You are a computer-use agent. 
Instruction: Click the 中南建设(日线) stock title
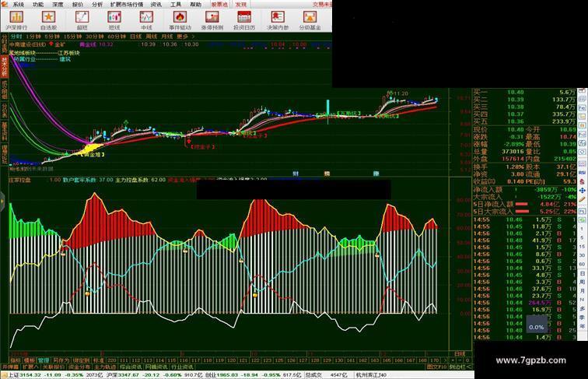[27, 44]
